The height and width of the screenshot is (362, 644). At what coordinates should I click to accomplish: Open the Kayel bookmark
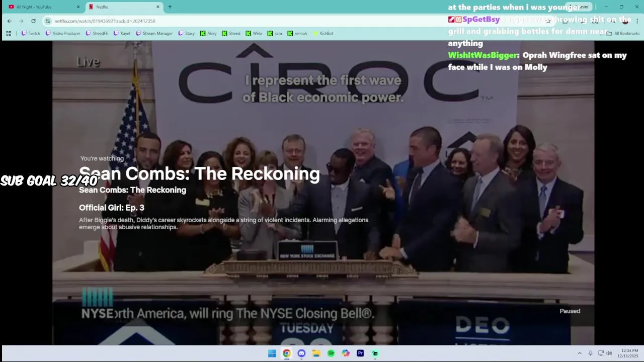click(x=122, y=33)
